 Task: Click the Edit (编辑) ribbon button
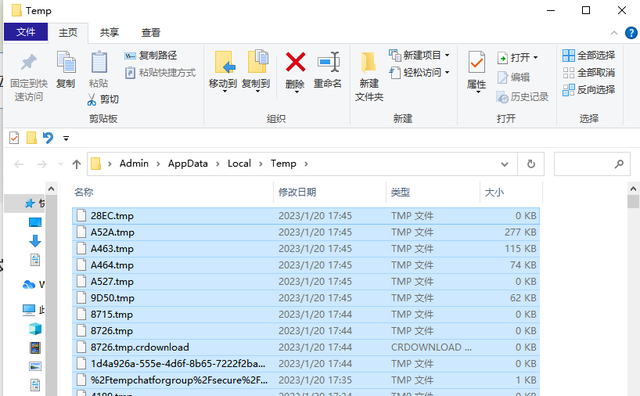tap(513, 77)
